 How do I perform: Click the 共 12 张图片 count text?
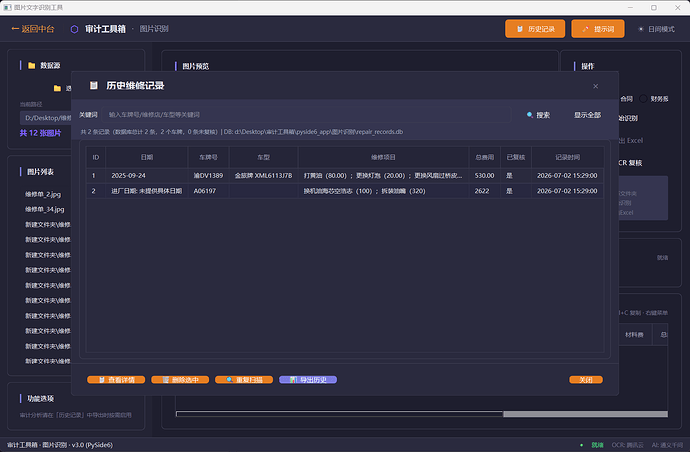tap(40, 133)
